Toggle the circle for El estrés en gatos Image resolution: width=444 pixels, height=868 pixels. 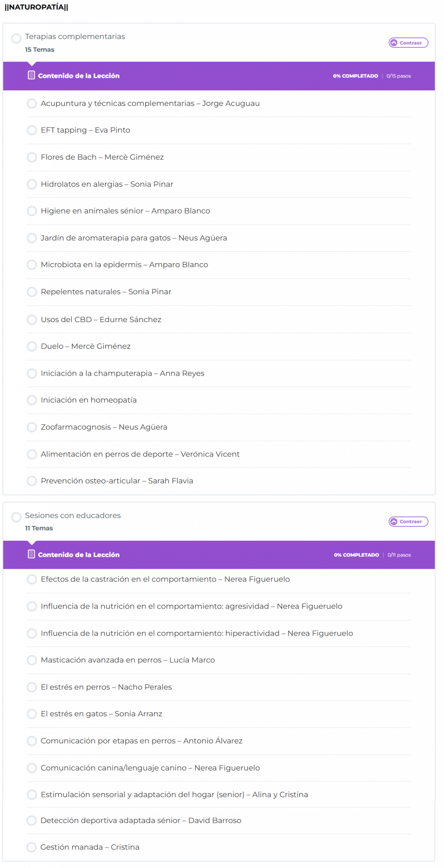click(32, 714)
